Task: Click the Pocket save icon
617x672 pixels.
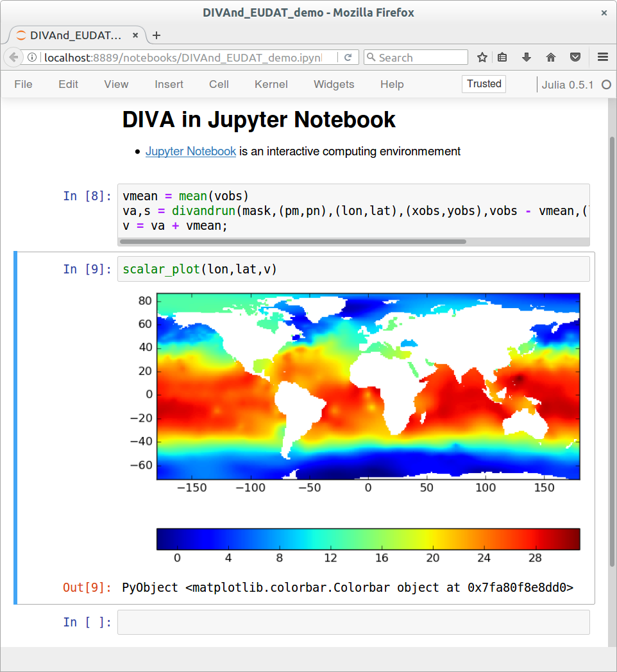Action: coord(576,58)
